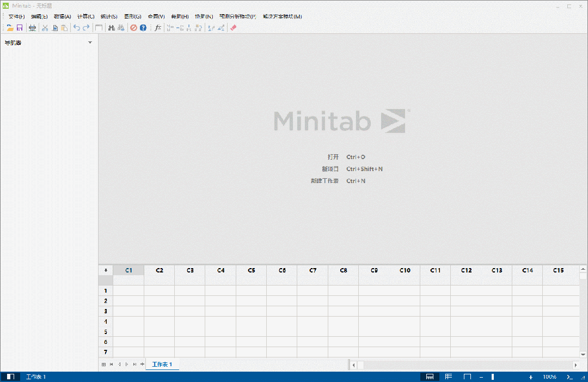Switch to the second layout view icon in status bar
Screen dimensions: 588x382
point(449,377)
